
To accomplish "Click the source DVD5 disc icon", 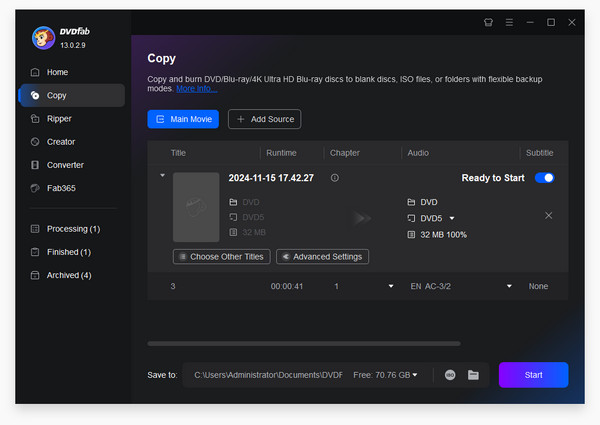I will 233,217.
